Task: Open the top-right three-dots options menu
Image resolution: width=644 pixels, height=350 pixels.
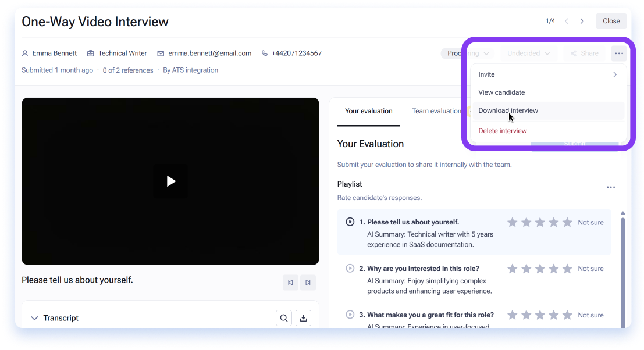Action: [618, 53]
